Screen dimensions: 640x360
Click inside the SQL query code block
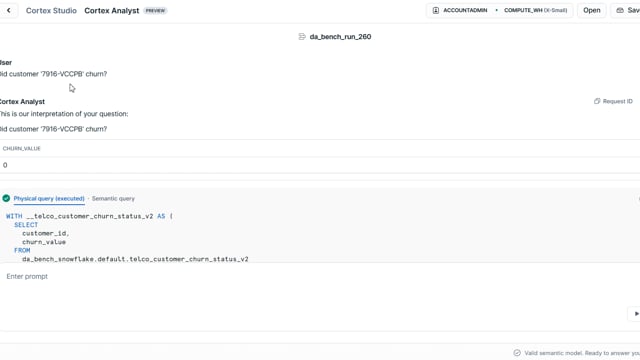(318, 237)
